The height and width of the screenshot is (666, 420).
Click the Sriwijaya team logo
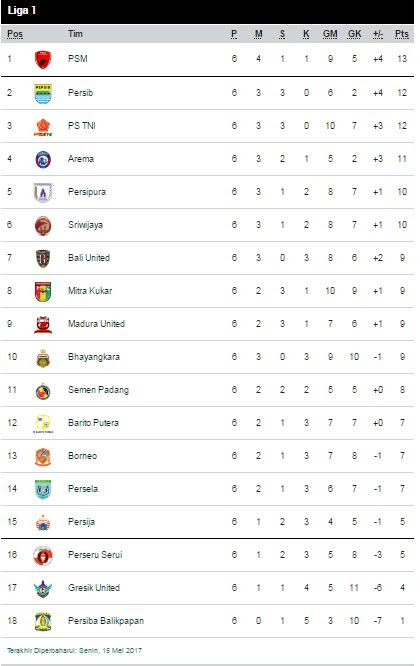coord(43,226)
